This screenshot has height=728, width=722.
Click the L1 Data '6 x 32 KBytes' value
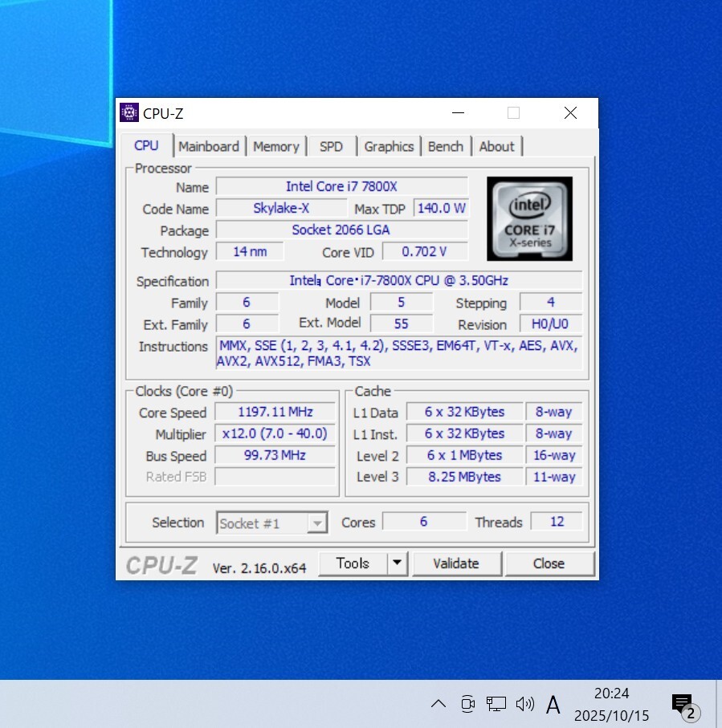pyautogui.click(x=465, y=412)
